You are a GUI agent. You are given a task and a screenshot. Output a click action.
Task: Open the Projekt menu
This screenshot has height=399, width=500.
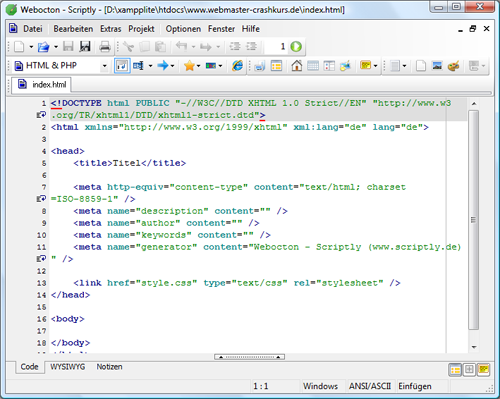(x=141, y=29)
